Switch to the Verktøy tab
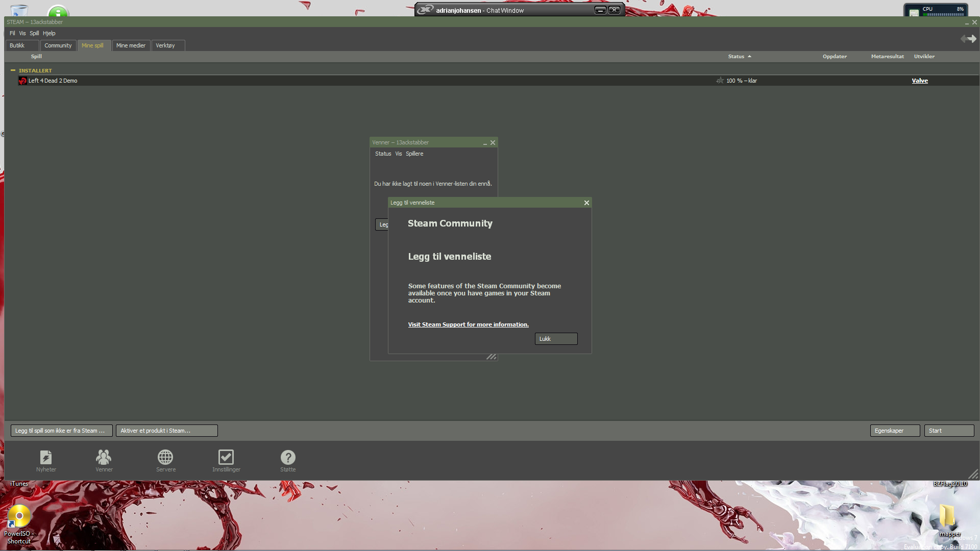The height and width of the screenshot is (551, 980). (x=168, y=45)
